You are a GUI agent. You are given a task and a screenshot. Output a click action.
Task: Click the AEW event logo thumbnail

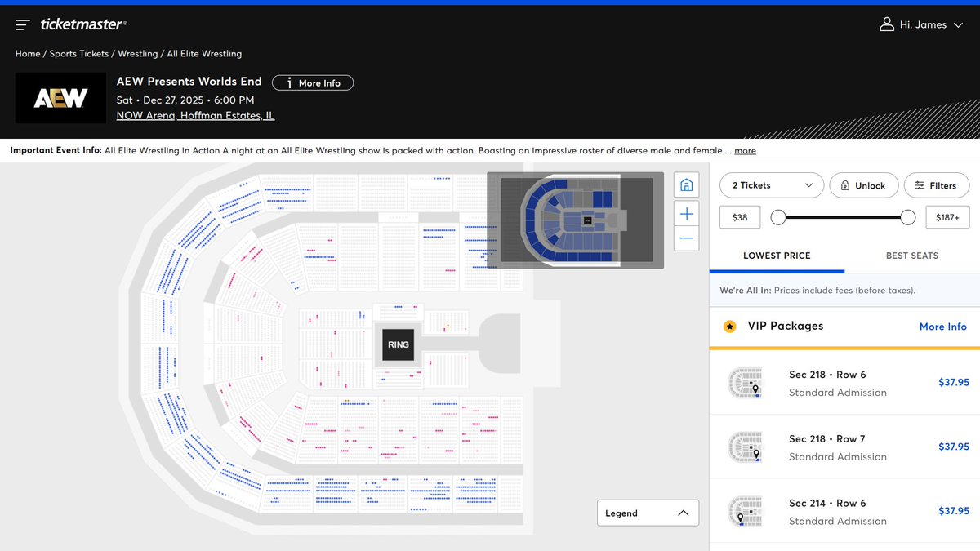(x=60, y=99)
